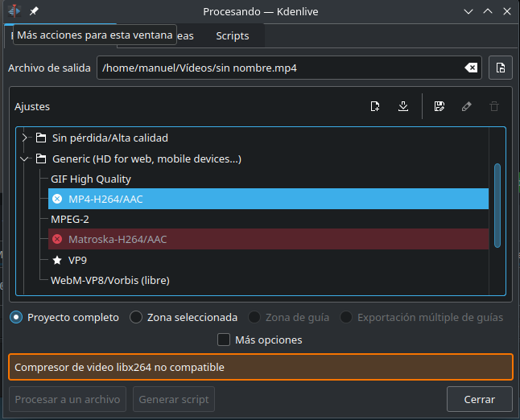Select the Proyecto completo radio button
This screenshot has height=420, width=520.
[x=16, y=318]
